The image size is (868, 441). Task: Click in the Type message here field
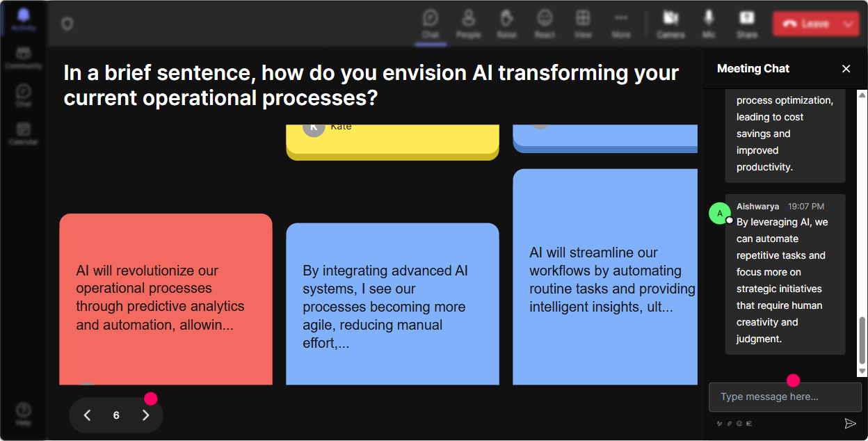[x=785, y=396]
